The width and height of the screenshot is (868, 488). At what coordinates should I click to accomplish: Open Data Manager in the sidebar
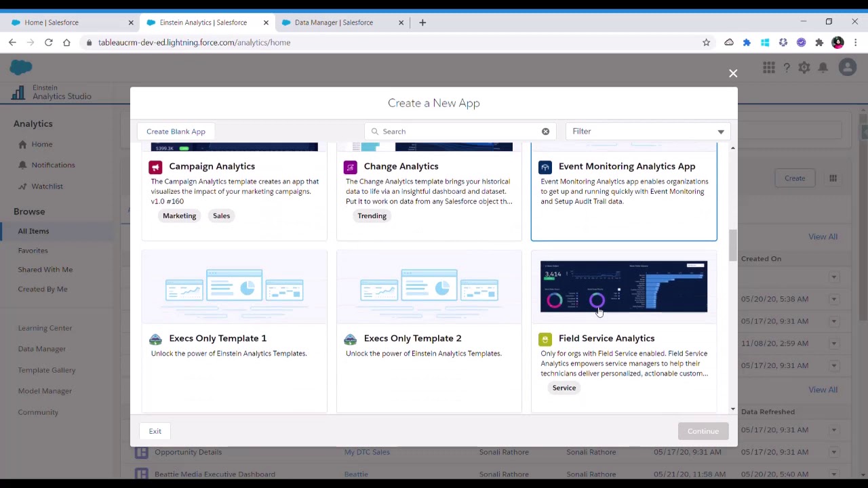42,349
